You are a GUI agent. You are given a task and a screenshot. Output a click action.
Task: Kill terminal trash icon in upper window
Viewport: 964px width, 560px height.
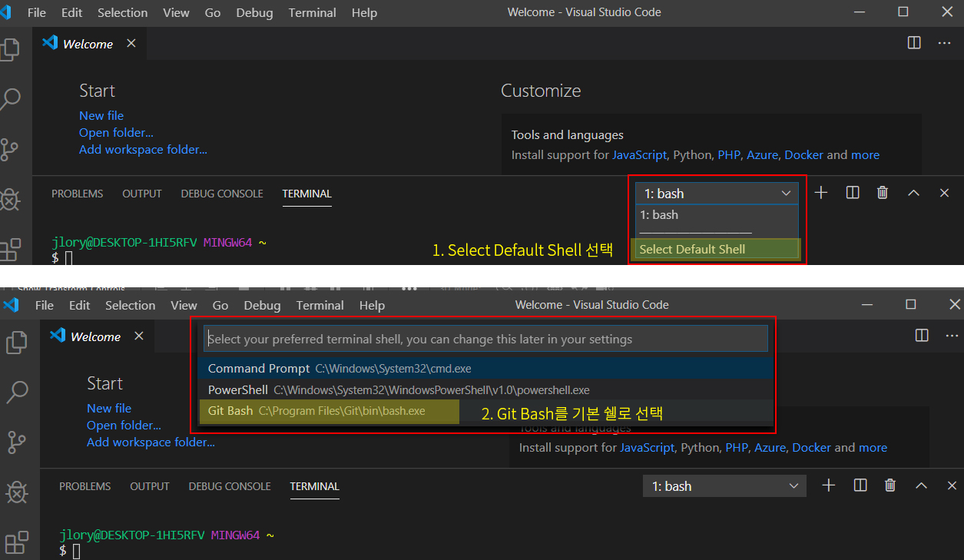click(x=883, y=193)
